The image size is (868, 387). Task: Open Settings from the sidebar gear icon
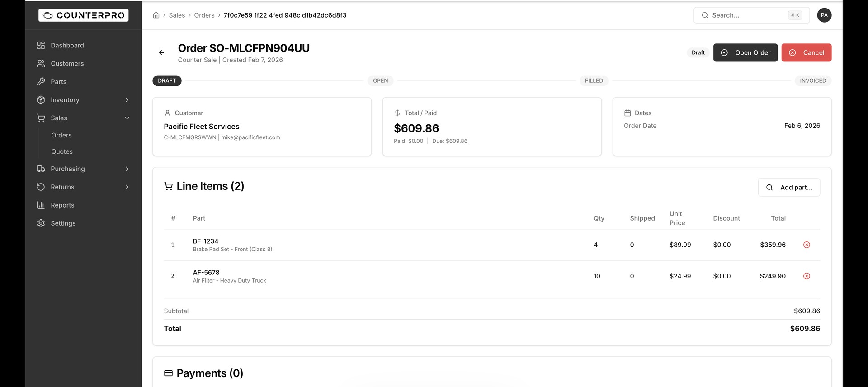[x=41, y=223]
